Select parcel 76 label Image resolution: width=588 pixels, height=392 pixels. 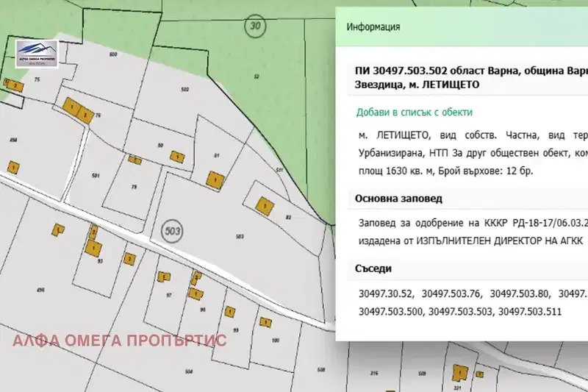[x=98, y=115]
